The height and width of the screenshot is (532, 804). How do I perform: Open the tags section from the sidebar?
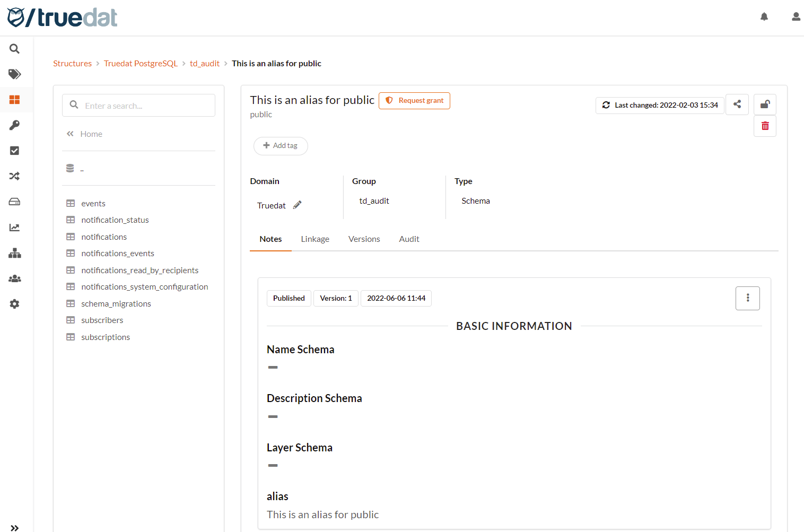click(14, 74)
